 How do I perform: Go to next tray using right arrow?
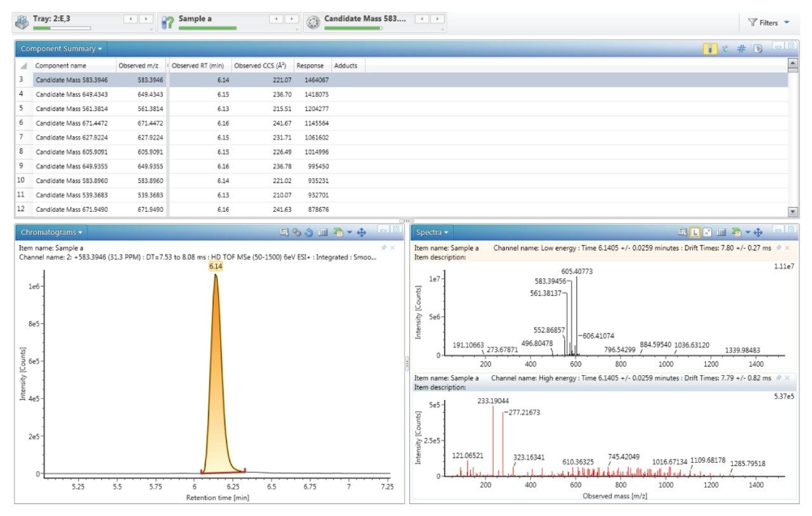coord(147,20)
